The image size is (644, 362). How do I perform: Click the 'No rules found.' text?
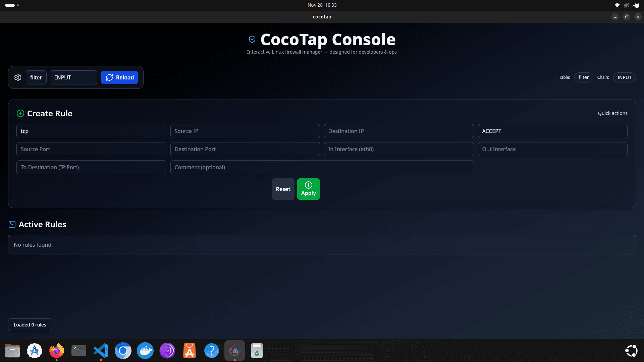tap(33, 245)
